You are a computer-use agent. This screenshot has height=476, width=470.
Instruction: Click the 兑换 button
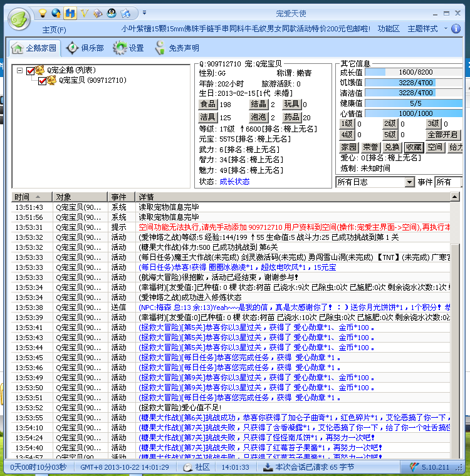392,147
